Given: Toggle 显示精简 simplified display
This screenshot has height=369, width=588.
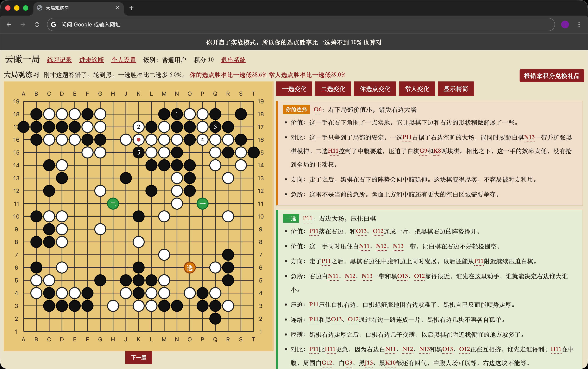Looking at the screenshot, I should pos(456,89).
